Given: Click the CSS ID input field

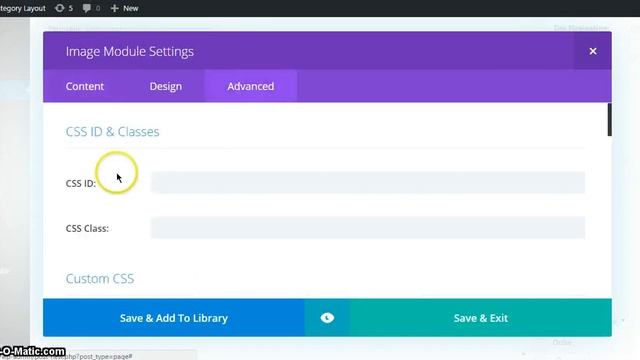Looking at the screenshot, I should coord(368,182).
